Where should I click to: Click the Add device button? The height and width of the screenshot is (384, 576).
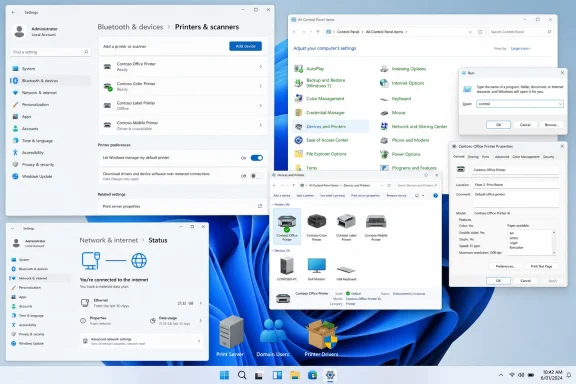click(x=245, y=46)
